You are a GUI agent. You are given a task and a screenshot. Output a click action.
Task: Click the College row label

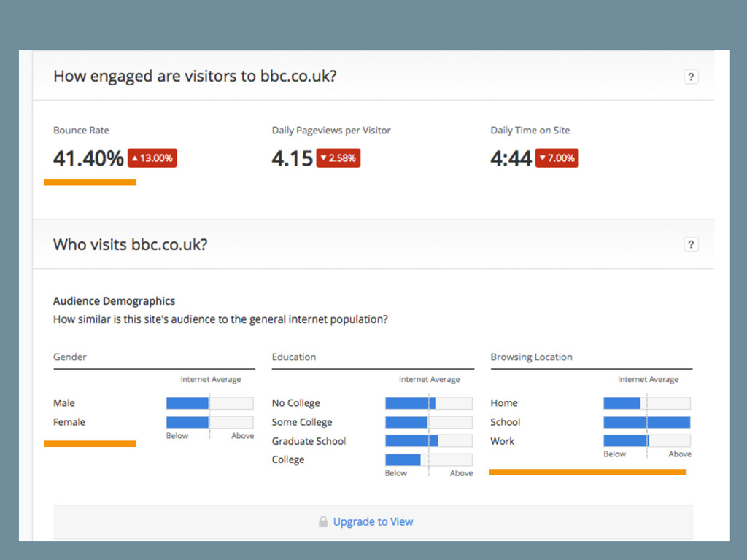coord(288,459)
